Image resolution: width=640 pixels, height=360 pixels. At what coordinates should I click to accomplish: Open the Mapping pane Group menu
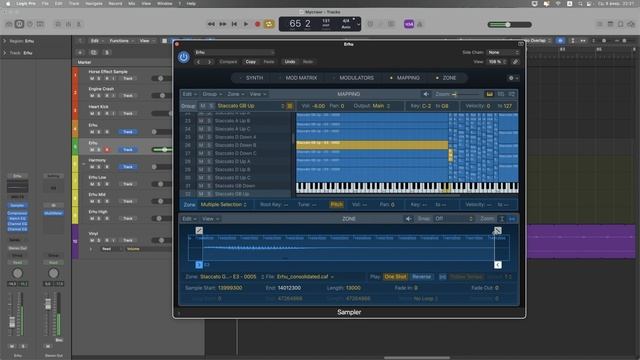[212, 94]
